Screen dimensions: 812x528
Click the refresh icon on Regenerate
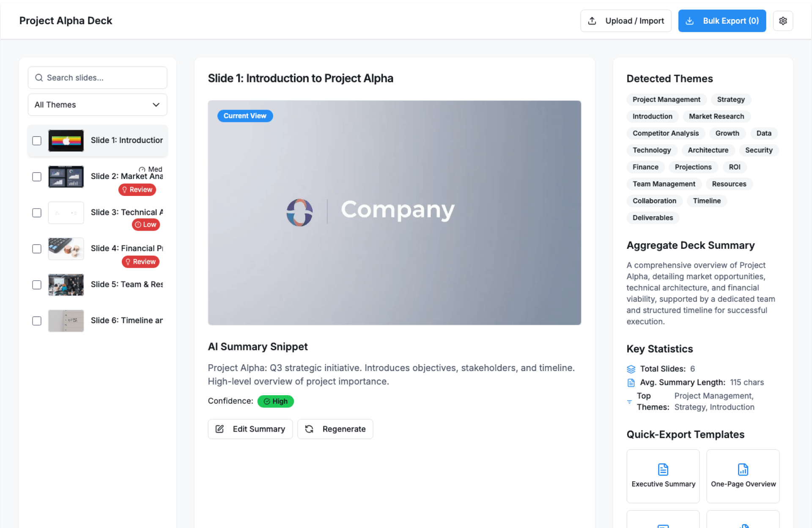(309, 429)
